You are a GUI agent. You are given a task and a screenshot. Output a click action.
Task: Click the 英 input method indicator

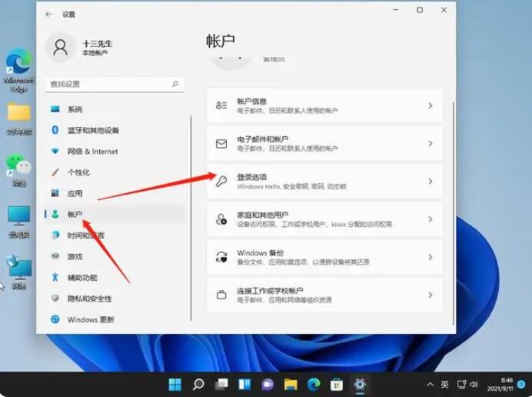444,385
